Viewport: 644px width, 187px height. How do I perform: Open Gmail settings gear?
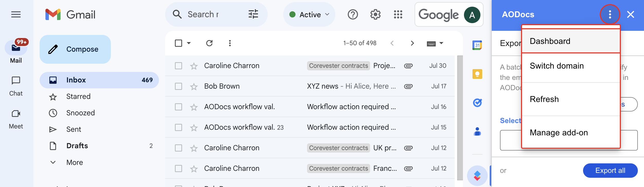(375, 14)
